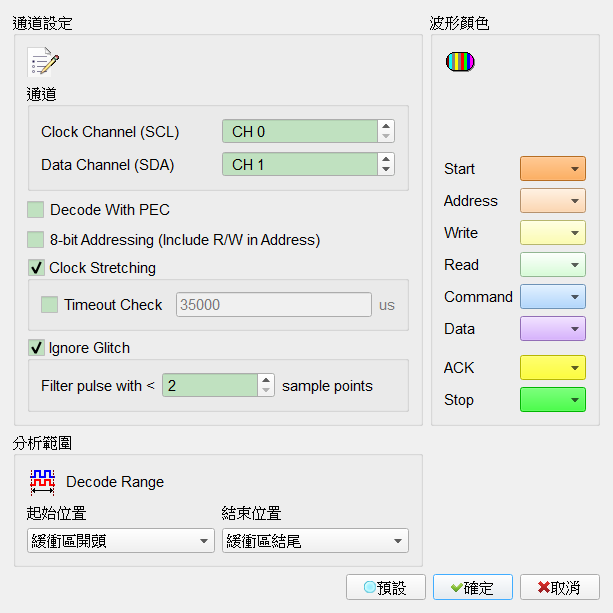Open the Start color dropdown
Screen dimensions: 613x613
[x=553, y=168]
